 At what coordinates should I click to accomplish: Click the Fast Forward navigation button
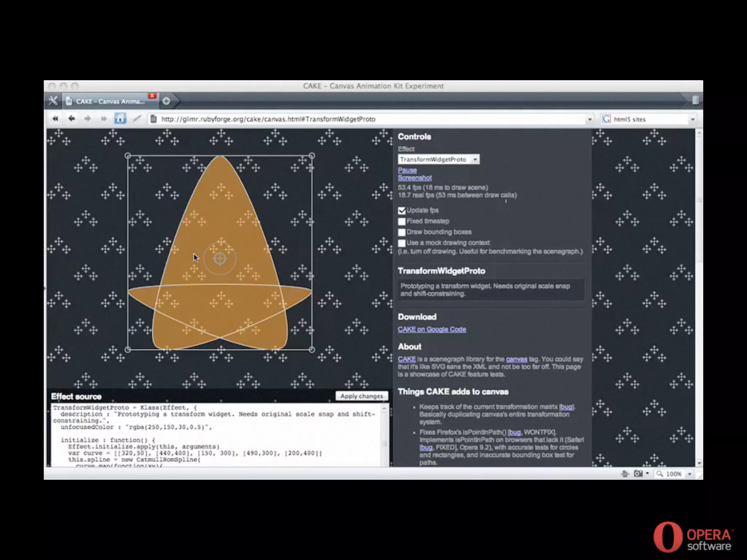point(104,118)
